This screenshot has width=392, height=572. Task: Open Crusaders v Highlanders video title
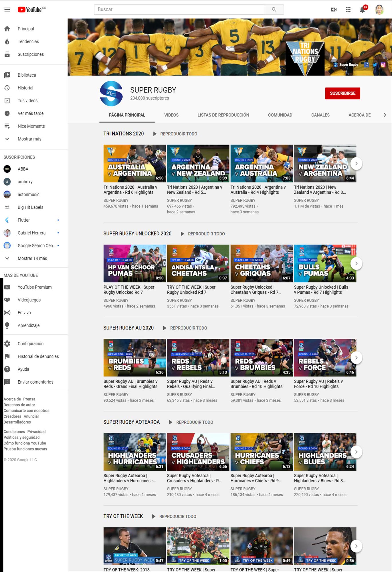(195, 478)
